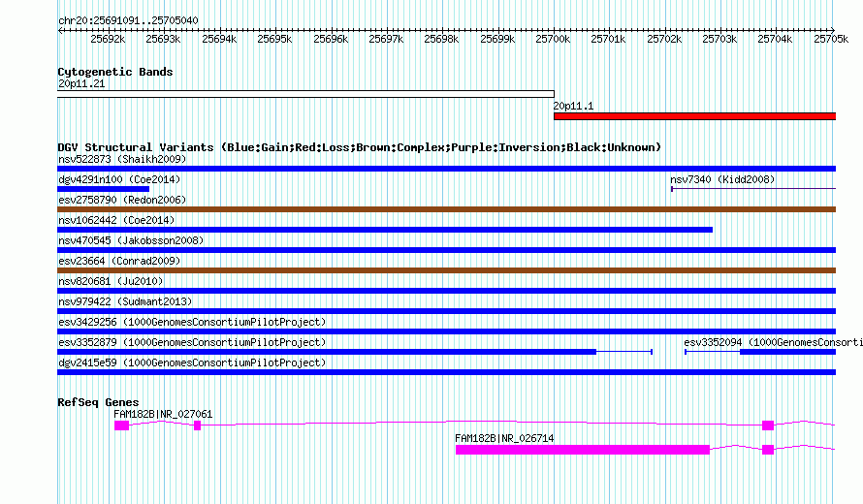
Task: Click the nsv470545 (Jakobsson2008) label
Action: coord(131,241)
